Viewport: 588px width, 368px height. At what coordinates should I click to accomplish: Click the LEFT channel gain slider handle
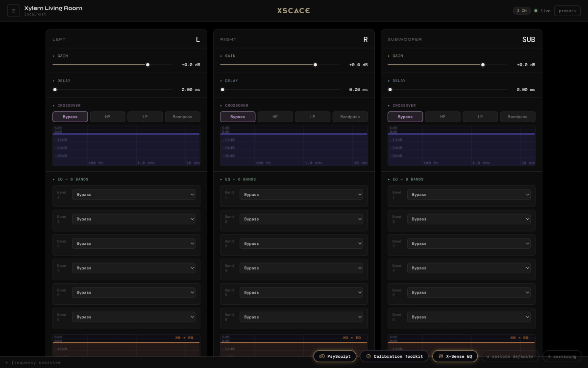tap(147, 65)
